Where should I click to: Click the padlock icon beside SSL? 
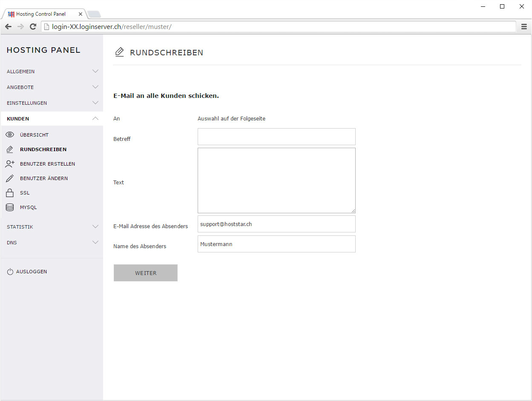click(10, 193)
